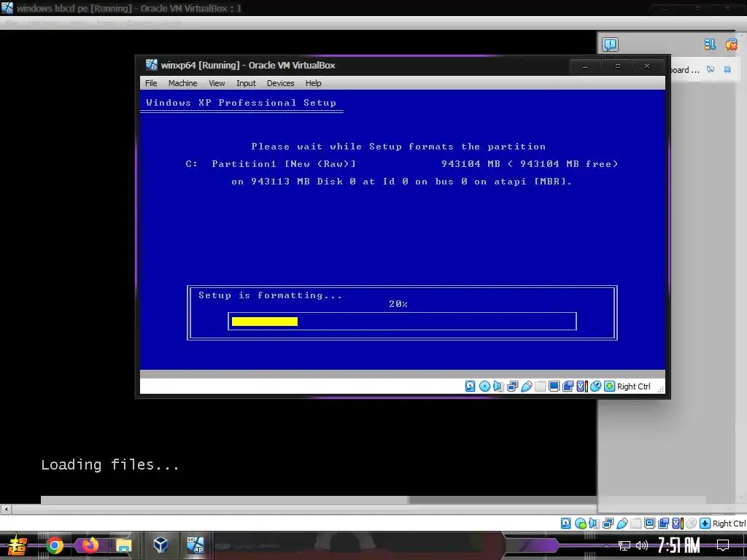Click blue keyboard capture arrow in outer status bar
Screen dimensions: 747x560
click(x=705, y=524)
